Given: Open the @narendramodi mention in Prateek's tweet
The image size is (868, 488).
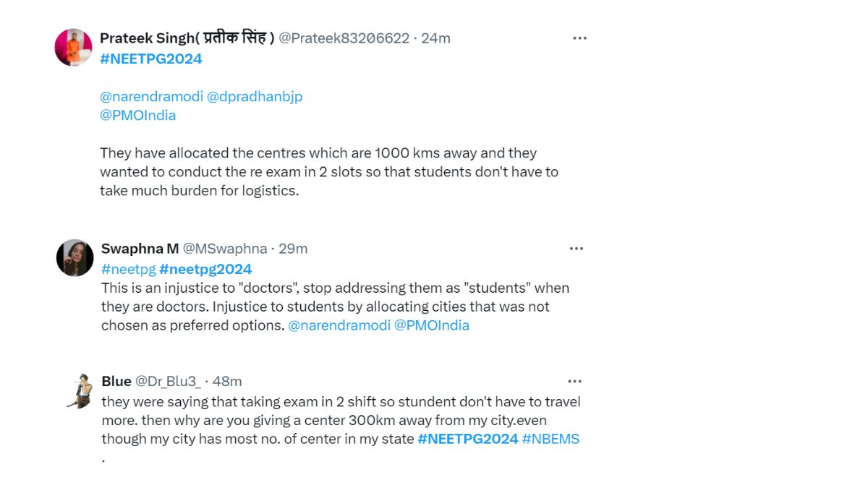Looking at the screenshot, I should click(x=152, y=96).
